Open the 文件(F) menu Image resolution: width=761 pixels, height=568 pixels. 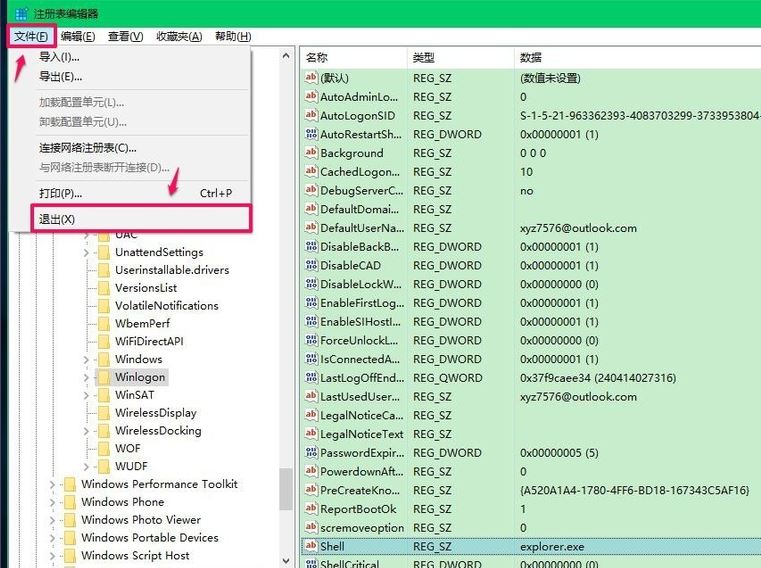tap(31, 36)
